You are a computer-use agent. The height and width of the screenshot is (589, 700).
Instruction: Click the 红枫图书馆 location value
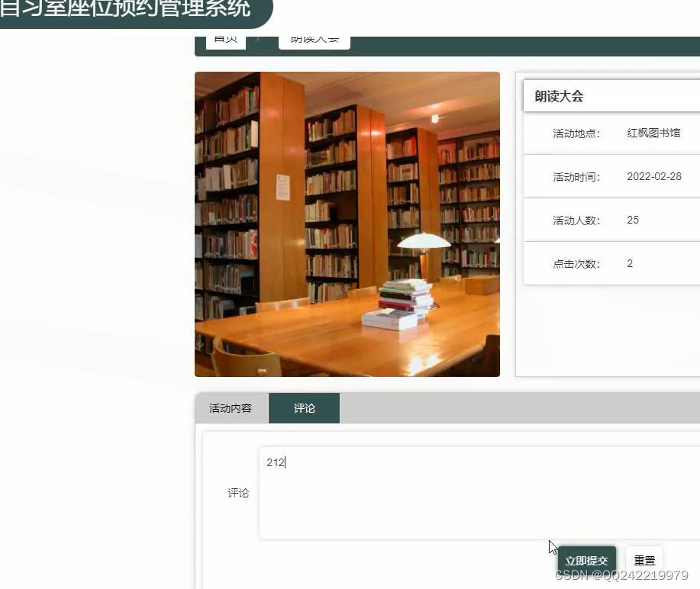point(653,133)
